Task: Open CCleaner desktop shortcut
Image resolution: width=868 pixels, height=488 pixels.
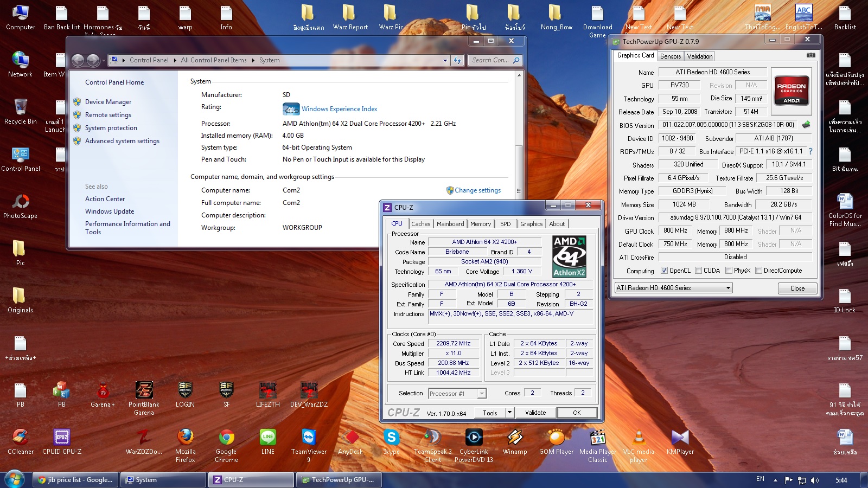Action: point(21,438)
